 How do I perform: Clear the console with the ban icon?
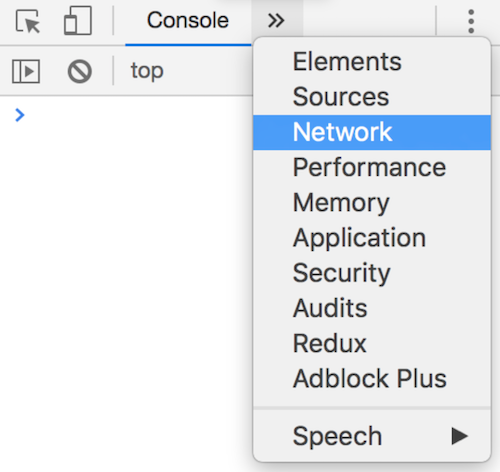click(x=80, y=71)
